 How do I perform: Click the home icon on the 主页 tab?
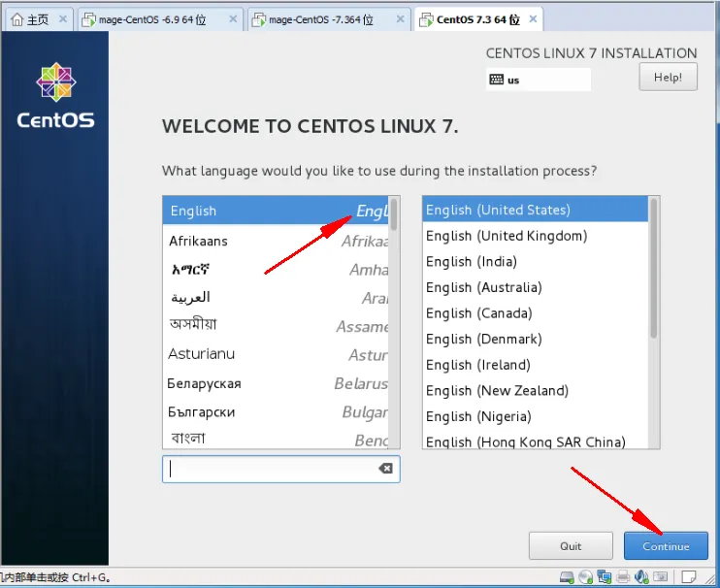17,19
